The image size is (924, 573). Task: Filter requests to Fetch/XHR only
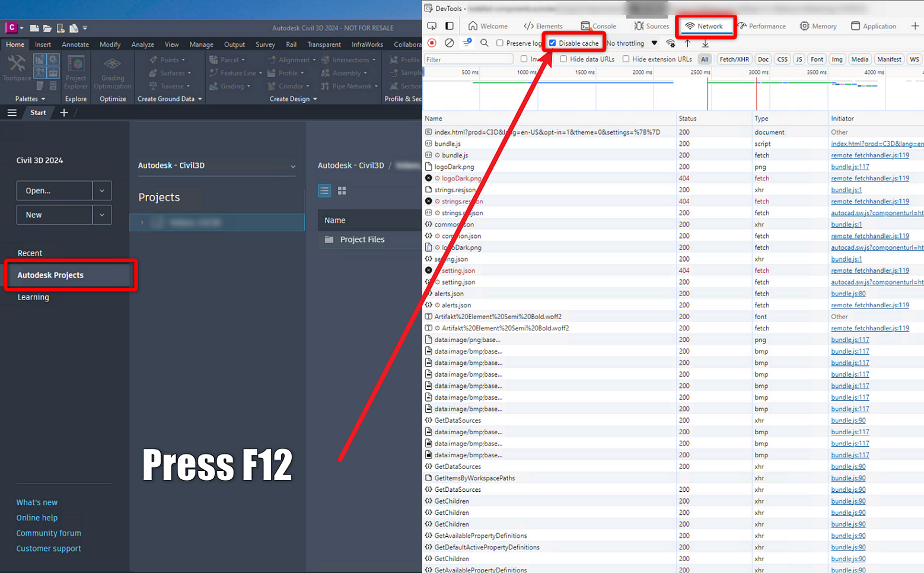[x=734, y=59]
